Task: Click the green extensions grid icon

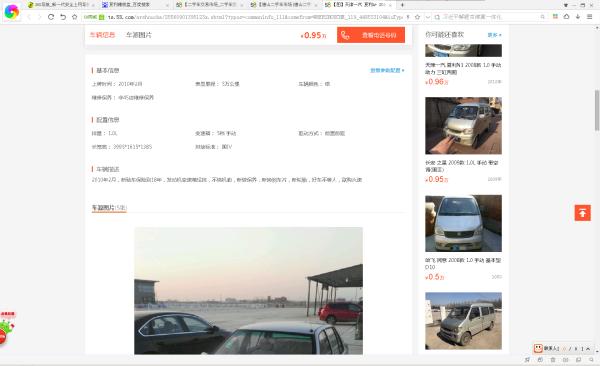Action: pos(555,16)
